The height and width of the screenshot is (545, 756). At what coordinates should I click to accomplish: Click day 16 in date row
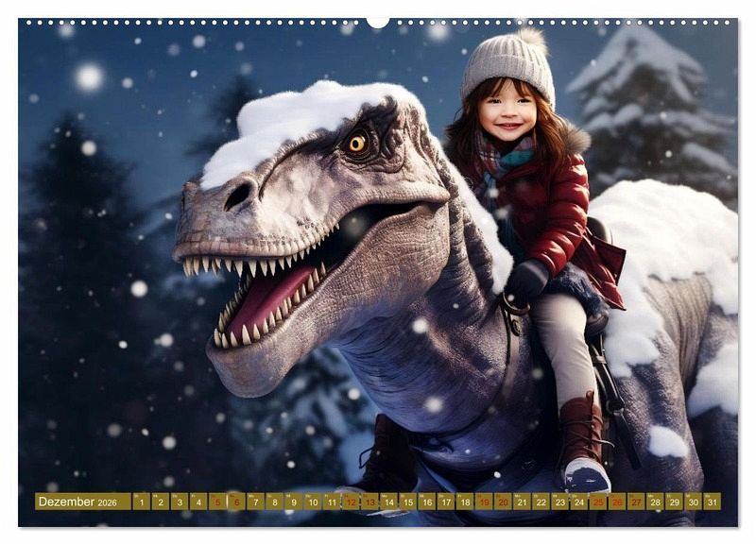(x=426, y=502)
